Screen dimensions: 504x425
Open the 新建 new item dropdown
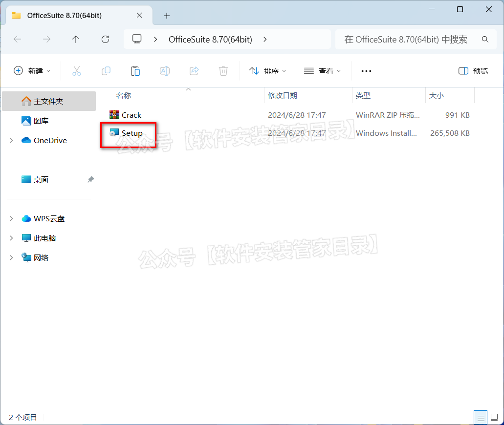[32, 71]
